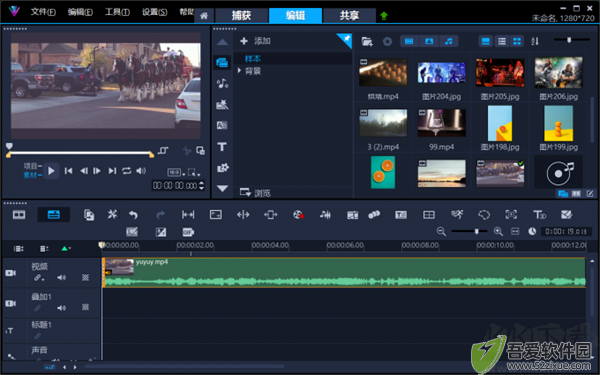Toggle show photos filter
Viewport: 600px width, 375px height.
[429, 41]
